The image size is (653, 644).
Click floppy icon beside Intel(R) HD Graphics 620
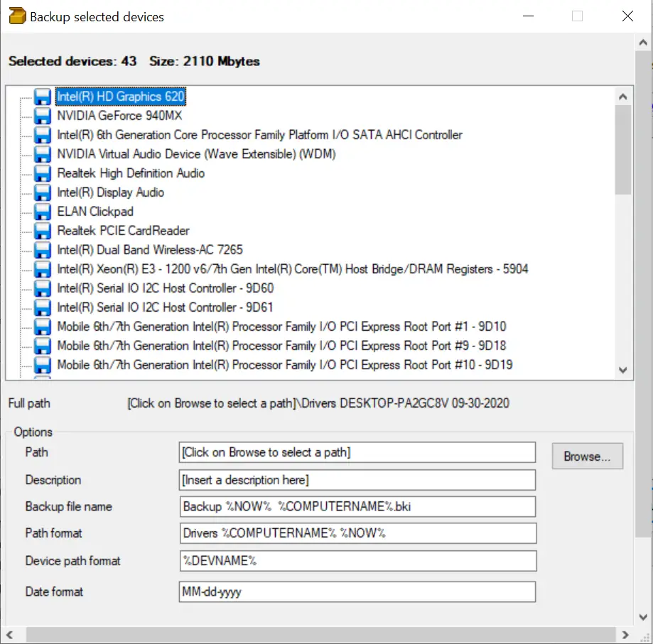pos(42,97)
